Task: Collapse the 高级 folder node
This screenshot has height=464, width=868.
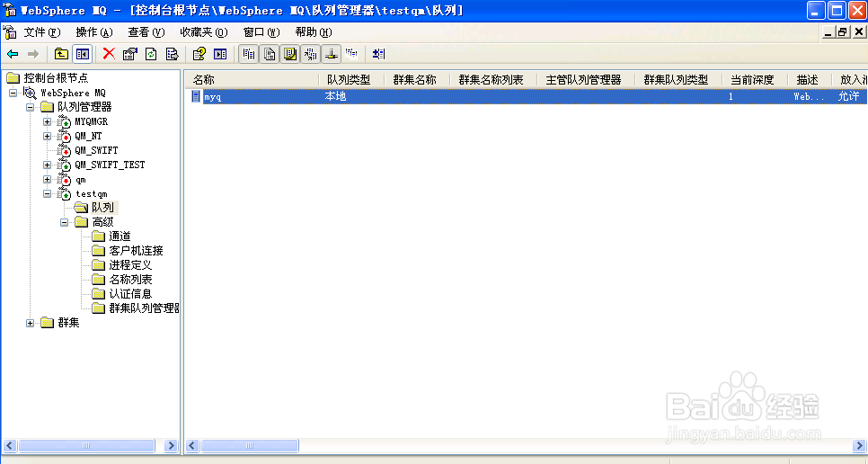Action: [x=64, y=222]
